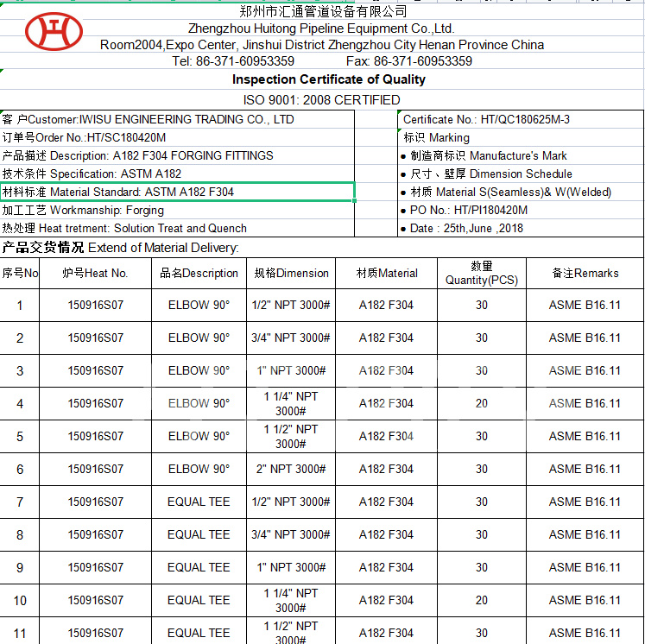Click the red Huitong company logo
The width and height of the screenshot is (645, 644).
click(x=54, y=32)
